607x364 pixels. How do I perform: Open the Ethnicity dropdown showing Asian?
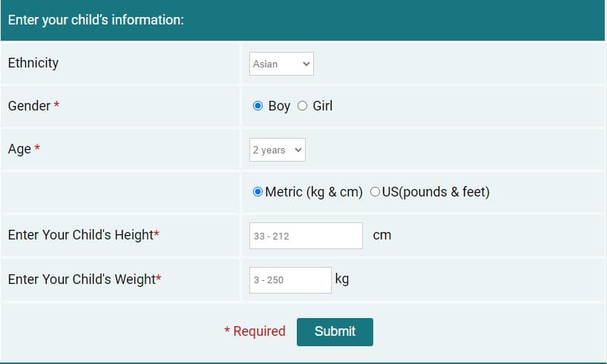281,64
